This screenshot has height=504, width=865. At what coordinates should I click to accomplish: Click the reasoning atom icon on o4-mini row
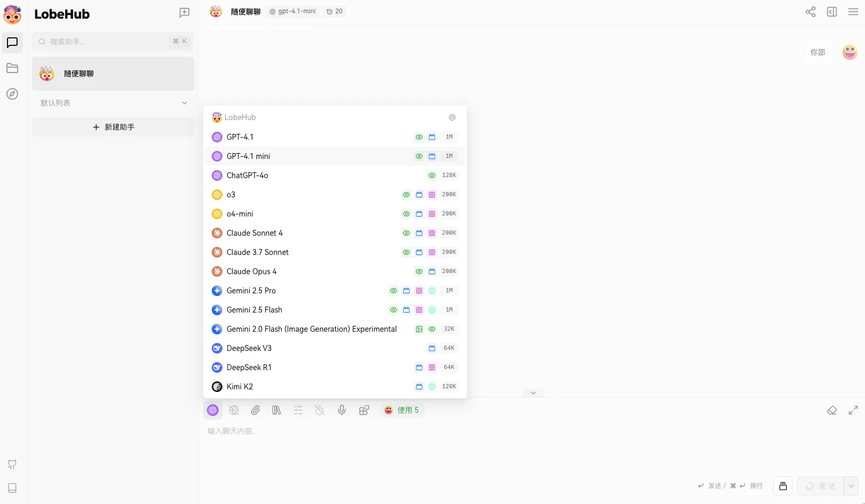click(432, 214)
